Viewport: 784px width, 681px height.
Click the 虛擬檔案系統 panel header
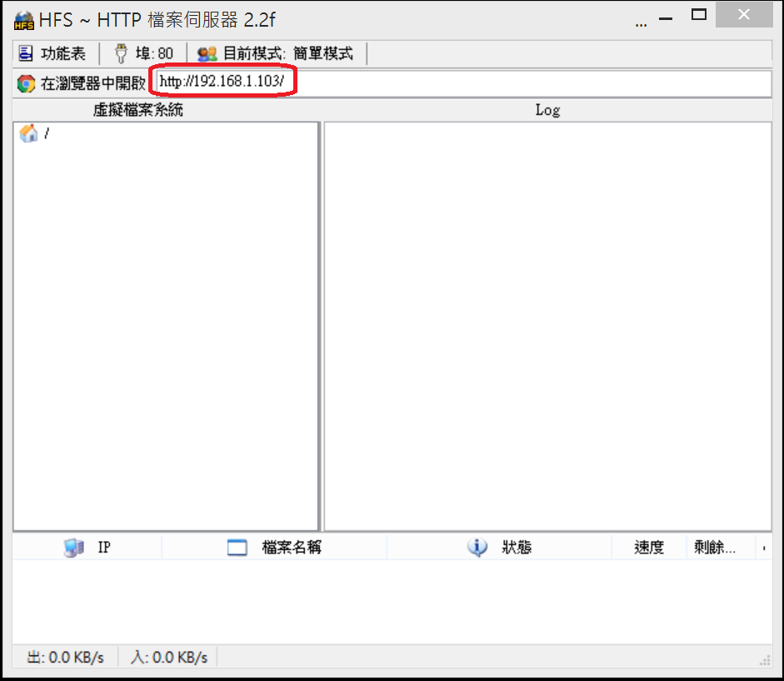click(x=138, y=109)
